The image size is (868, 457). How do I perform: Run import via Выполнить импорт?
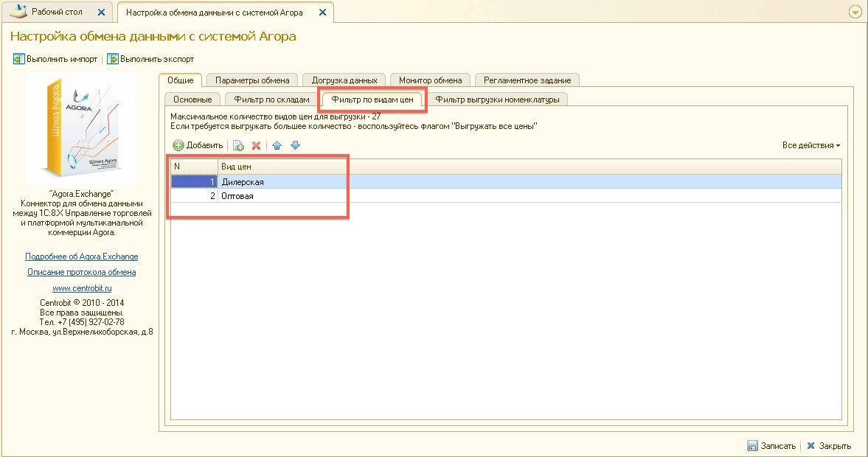click(x=55, y=59)
